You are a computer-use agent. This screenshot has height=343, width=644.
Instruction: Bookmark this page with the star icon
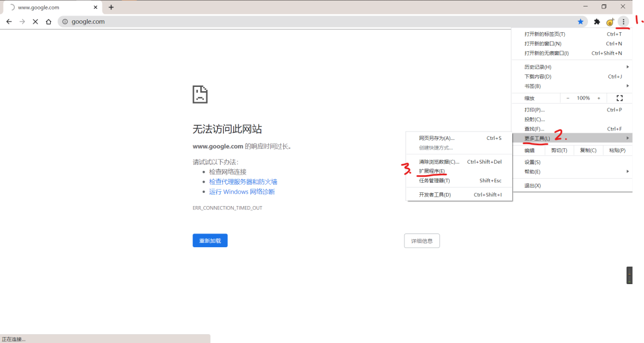580,22
